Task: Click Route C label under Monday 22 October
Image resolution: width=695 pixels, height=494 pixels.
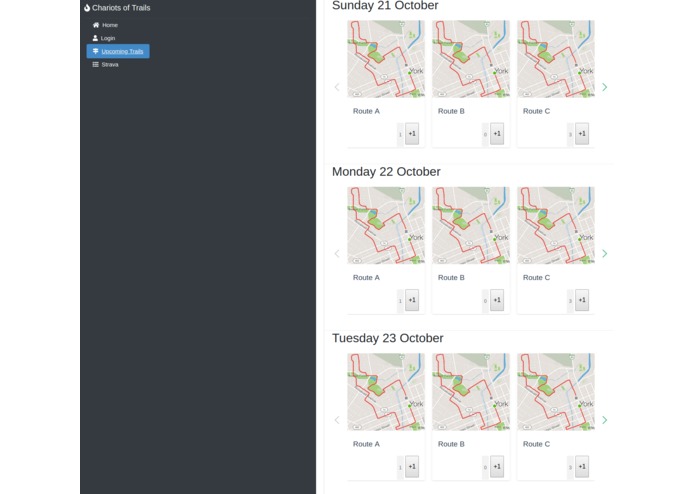Action: [536, 278]
